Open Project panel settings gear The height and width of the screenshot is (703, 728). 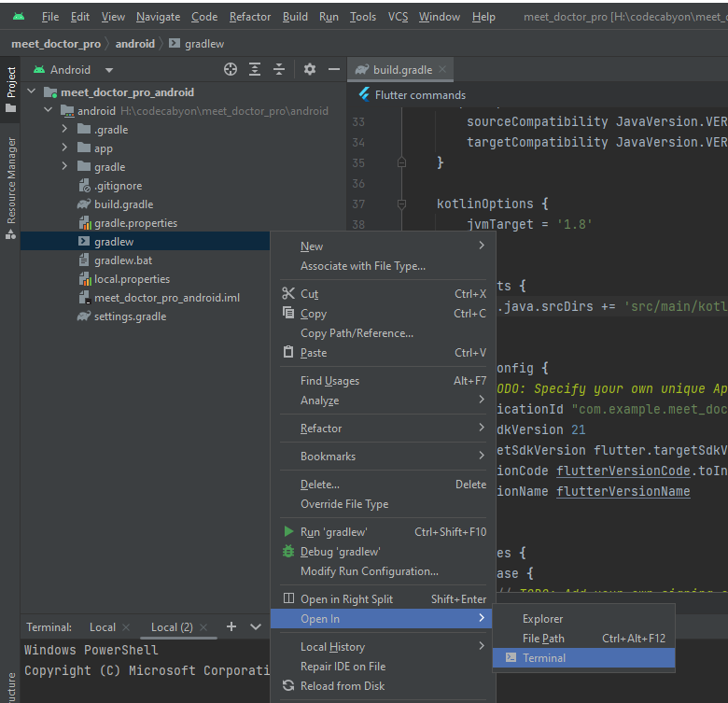310,69
